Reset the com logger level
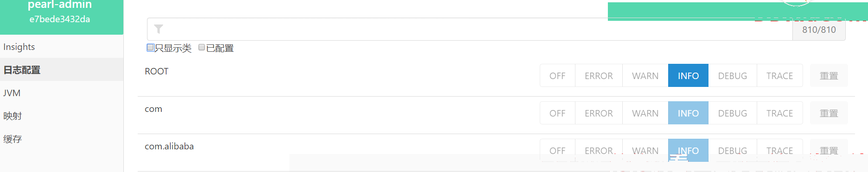The height and width of the screenshot is (172, 868). click(x=829, y=113)
